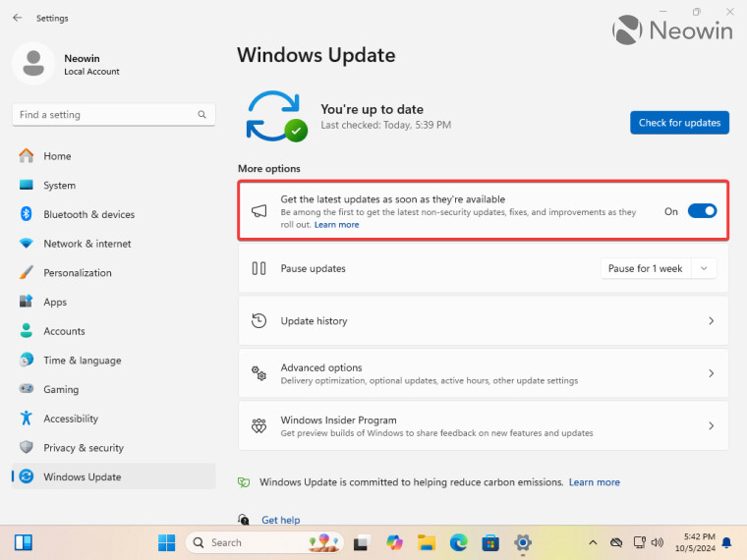Click the Windows Update sync icon in sidebar
Image resolution: width=747 pixels, height=560 pixels.
tap(27, 476)
